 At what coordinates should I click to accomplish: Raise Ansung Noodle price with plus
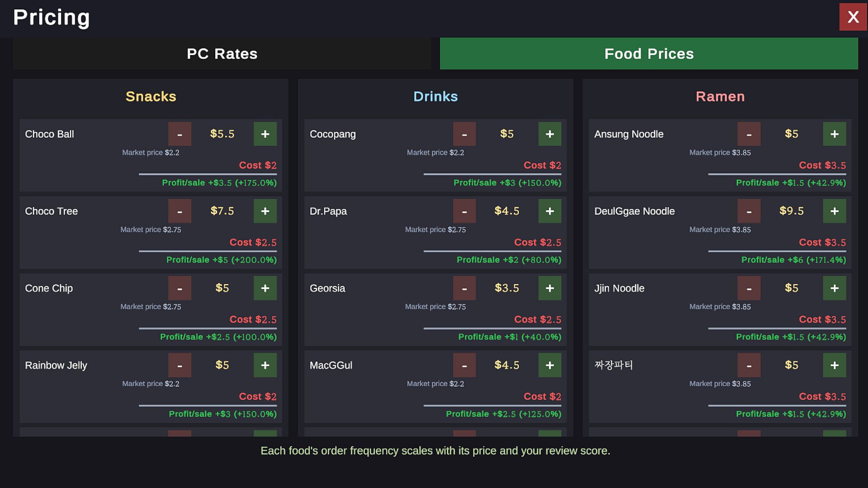click(835, 134)
